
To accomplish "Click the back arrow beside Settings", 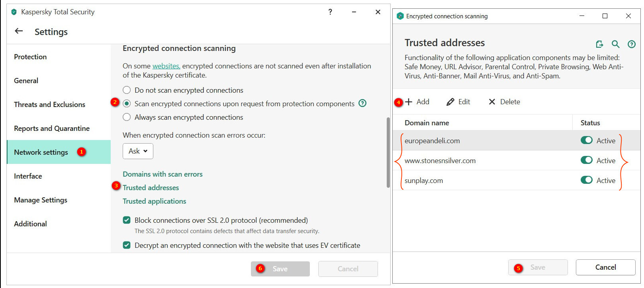I will pyautogui.click(x=19, y=31).
